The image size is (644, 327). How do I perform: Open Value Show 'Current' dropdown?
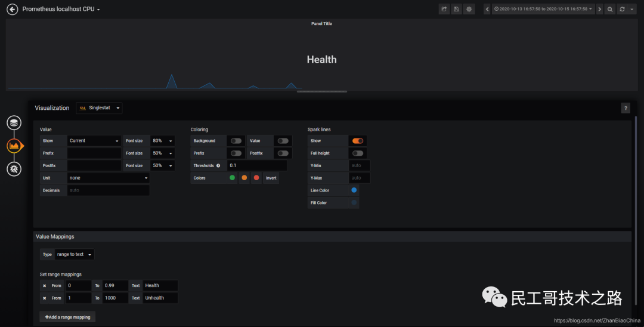tap(94, 141)
